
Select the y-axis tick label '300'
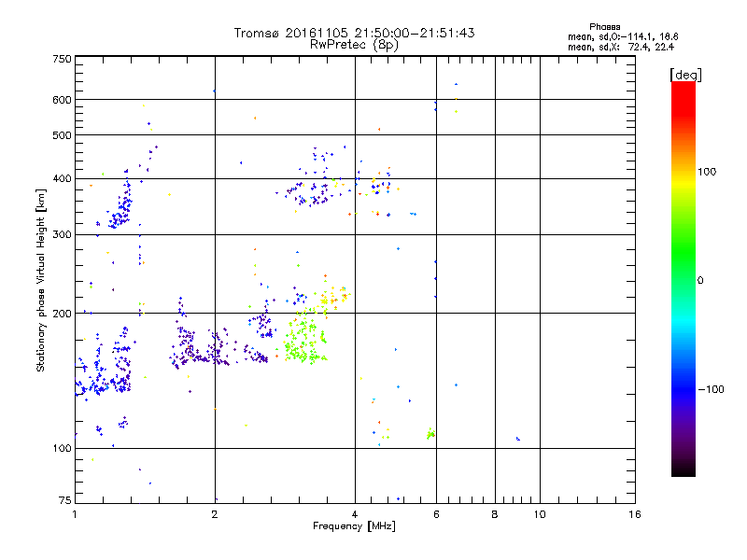point(62,235)
